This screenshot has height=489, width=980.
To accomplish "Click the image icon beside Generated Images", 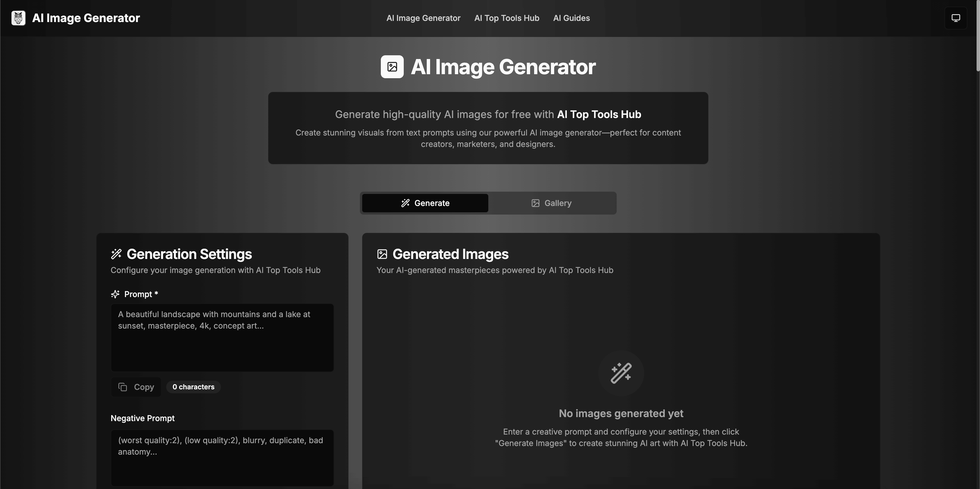I will [x=382, y=254].
